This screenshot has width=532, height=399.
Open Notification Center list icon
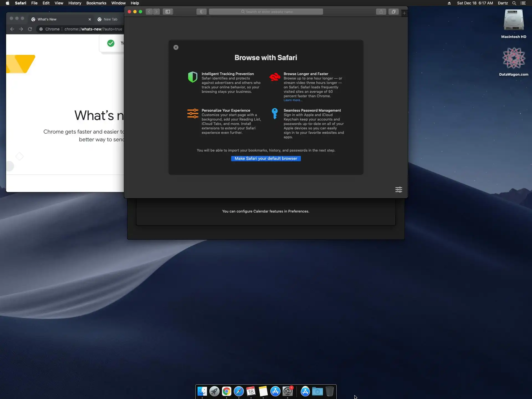pyautogui.click(x=523, y=3)
